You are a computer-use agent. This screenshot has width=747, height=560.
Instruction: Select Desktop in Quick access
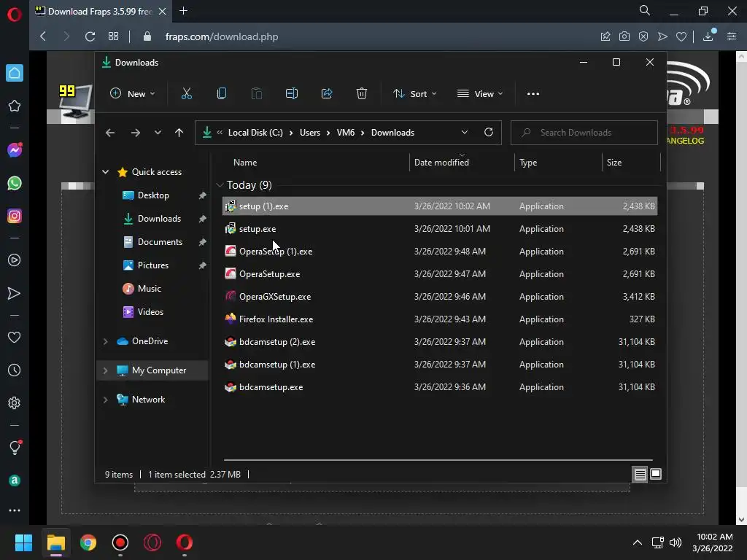[152, 195]
